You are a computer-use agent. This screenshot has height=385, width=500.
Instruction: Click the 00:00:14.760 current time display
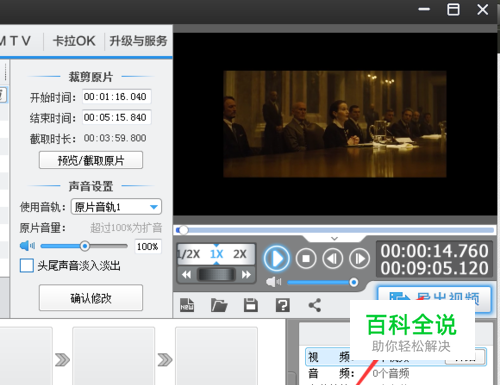click(434, 251)
